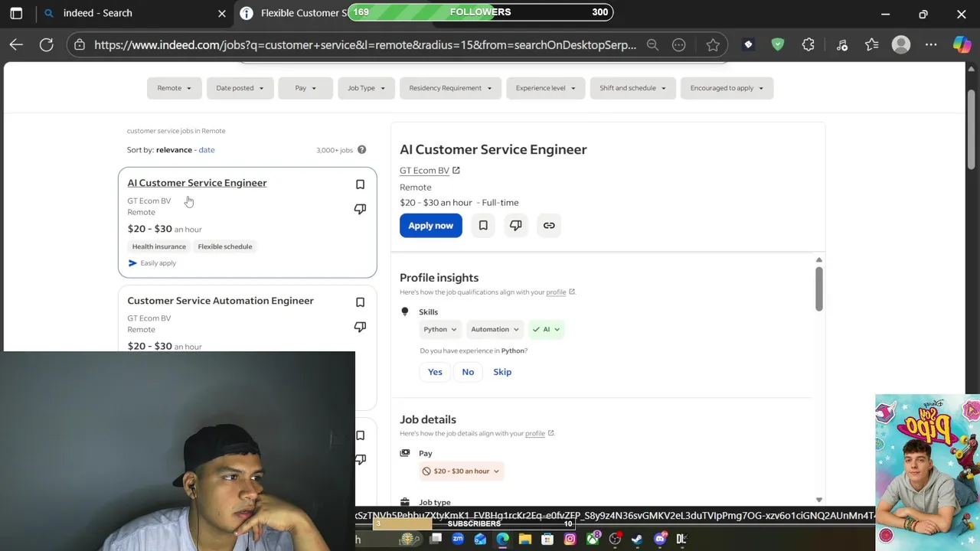The width and height of the screenshot is (980, 551).
Task: Open File Explorer from the taskbar
Action: tap(525, 539)
